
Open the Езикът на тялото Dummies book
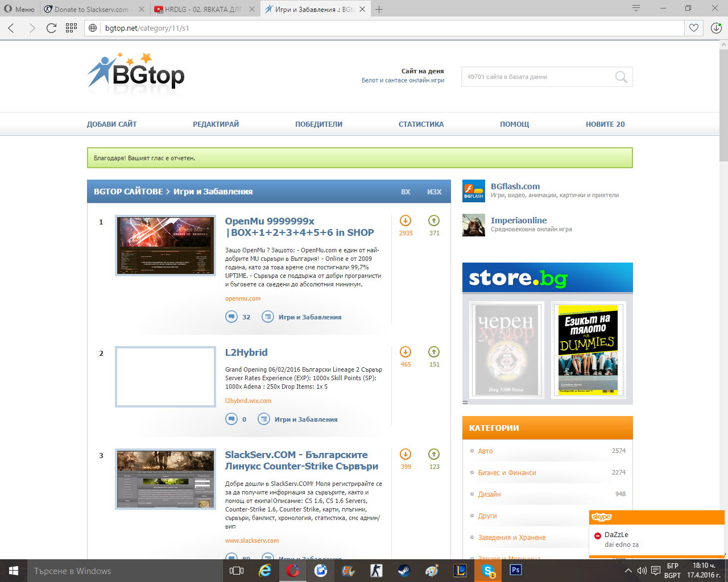[x=588, y=349]
